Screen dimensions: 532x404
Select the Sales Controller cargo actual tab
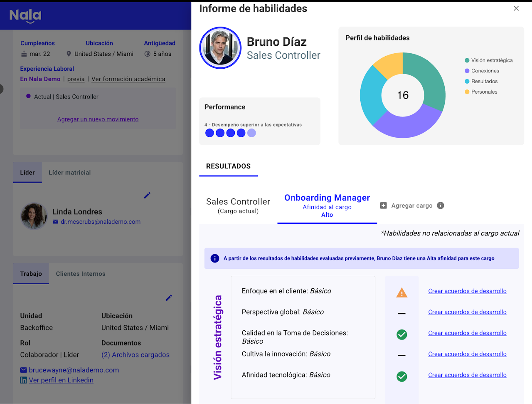tap(238, 206)
